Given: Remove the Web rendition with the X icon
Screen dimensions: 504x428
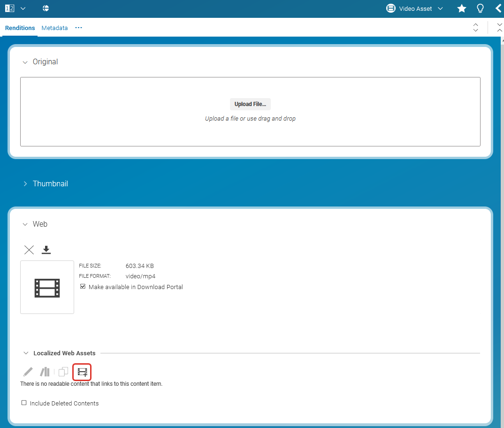Looking at the screenshot, I should point(29,250).
